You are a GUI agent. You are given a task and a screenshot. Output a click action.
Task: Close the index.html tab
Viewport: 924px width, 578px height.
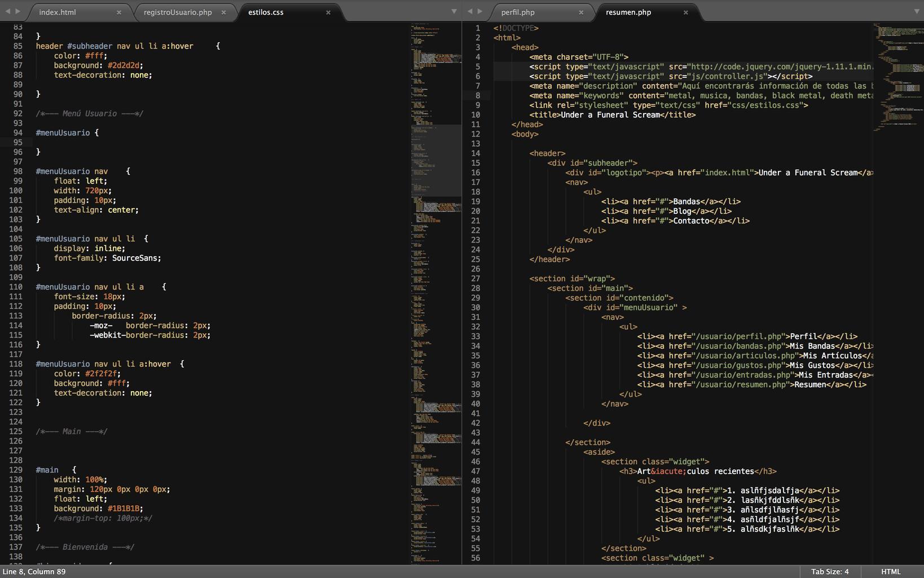[x=119, y=12]
